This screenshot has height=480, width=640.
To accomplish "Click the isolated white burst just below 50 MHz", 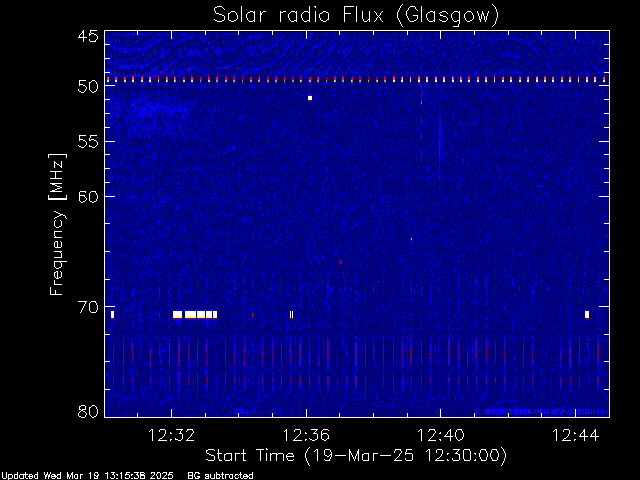I will (x=310, y=98).
